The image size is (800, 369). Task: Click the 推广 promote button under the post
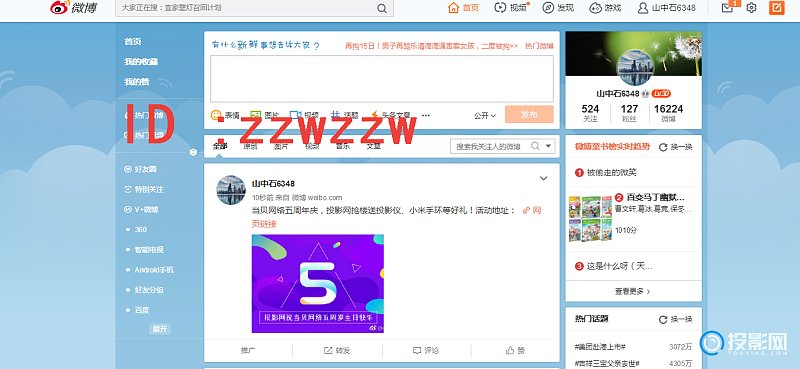click(x=248, y=351)
